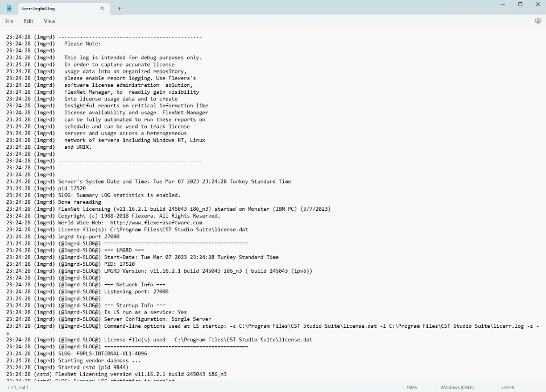
Task: Click the Notepad app icon in title bar
Action: pos(9,9)
